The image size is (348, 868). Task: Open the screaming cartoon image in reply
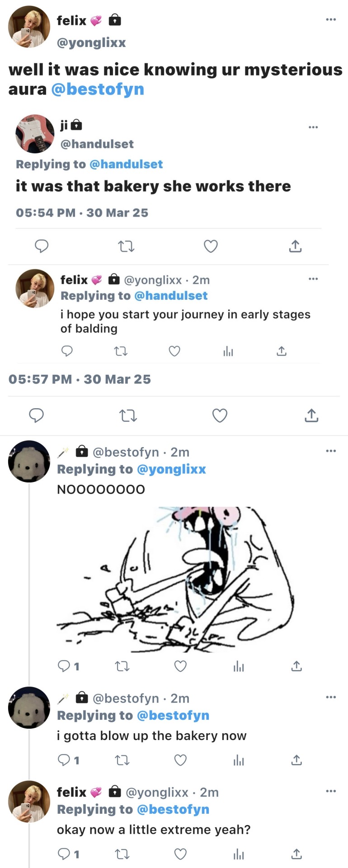pos(176,579)
